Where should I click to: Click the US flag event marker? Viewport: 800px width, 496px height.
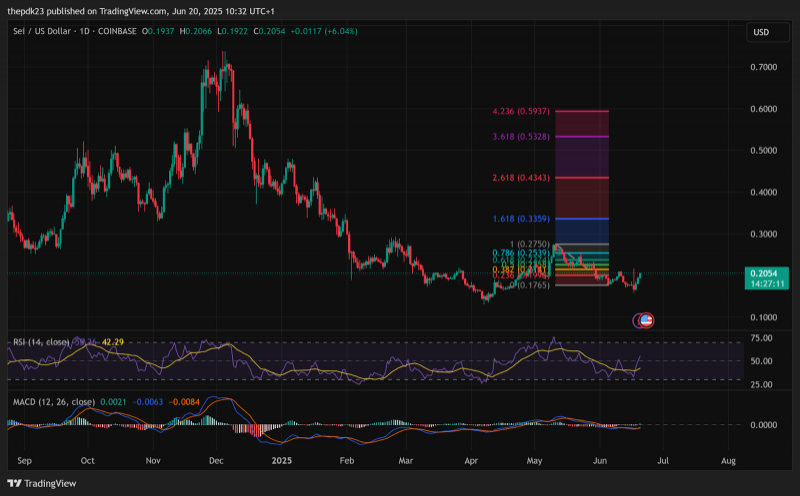tap(646, 320)
